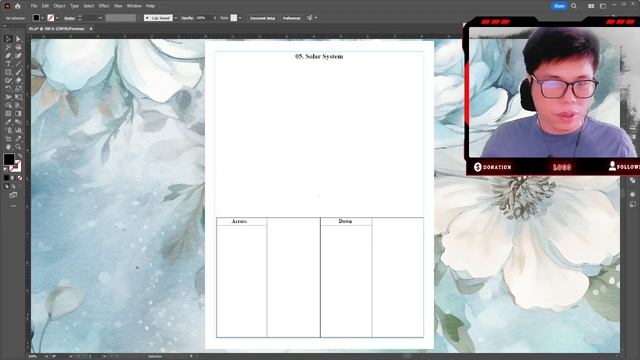The image size is (640, 360).
Task: Open the Edit menu
Action: 45,6
